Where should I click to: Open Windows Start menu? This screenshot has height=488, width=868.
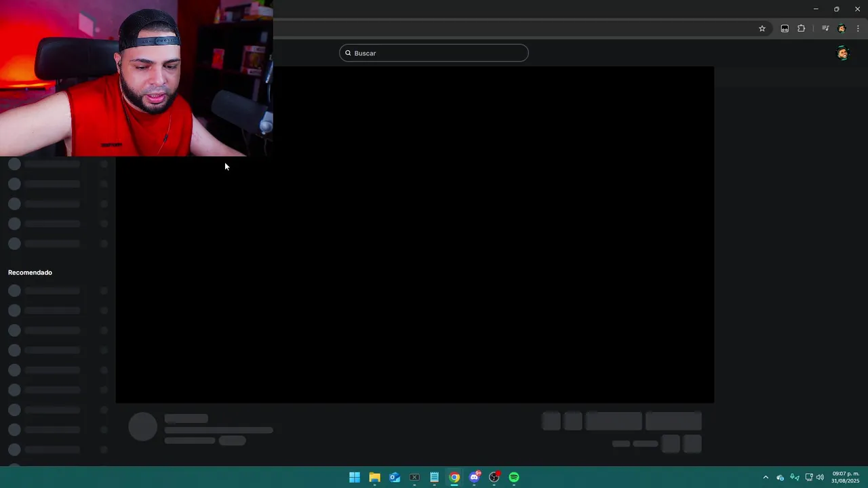coord(355,477)
